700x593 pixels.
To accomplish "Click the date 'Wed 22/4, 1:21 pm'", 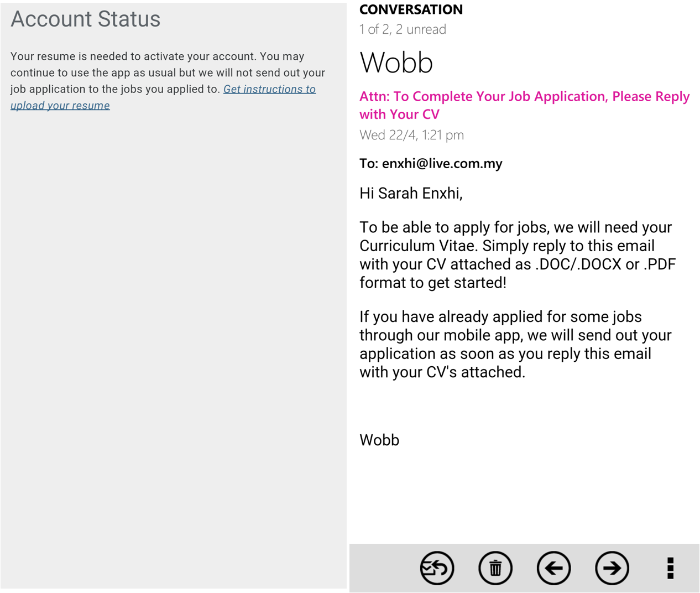I will click(x=411, y=135).
